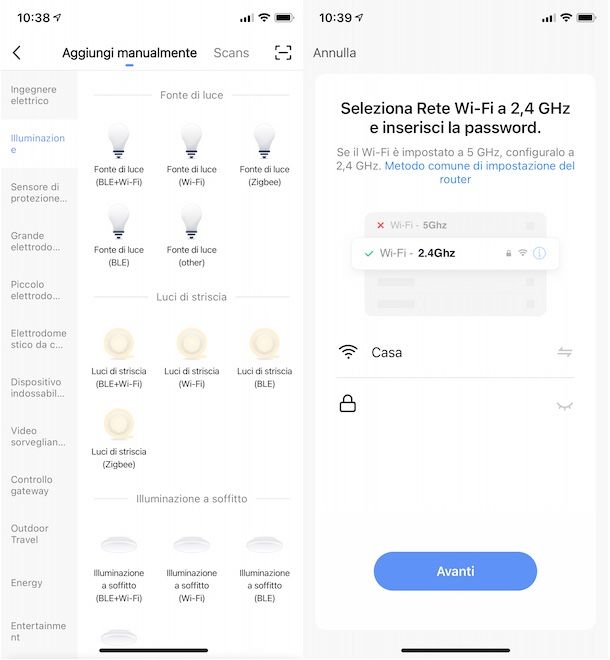This screenshot has height=660, width=610.
Task: Tap the back arrow icon
Action: pyautogui.click(x=17, y=53)
